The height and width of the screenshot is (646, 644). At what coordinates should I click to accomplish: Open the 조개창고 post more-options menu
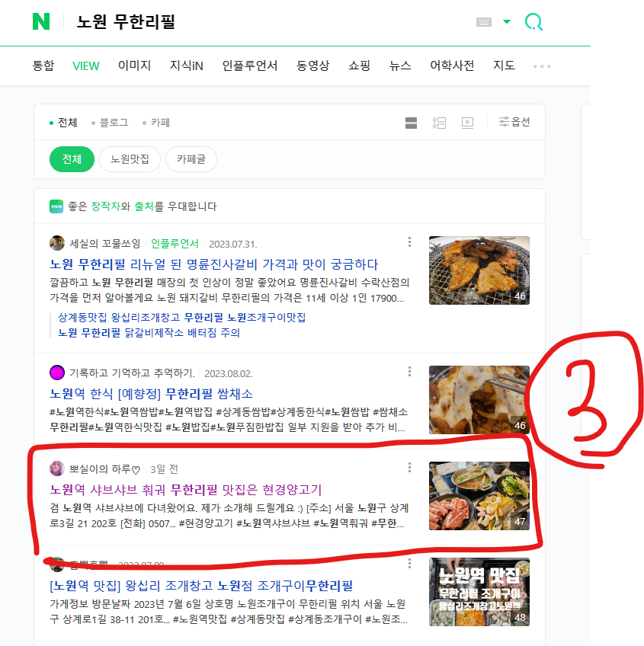click(x=409, y=564)
